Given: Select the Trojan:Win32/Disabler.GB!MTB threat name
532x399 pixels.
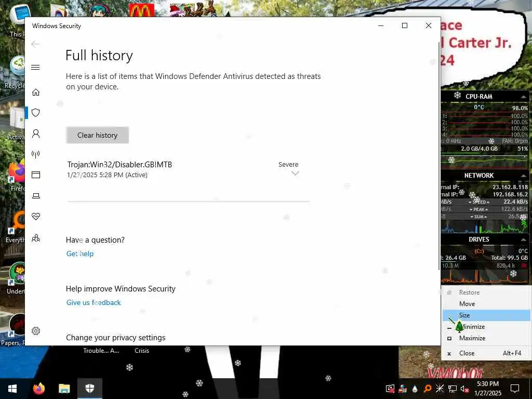Looking at the screenshot, I should pos(120,165).
